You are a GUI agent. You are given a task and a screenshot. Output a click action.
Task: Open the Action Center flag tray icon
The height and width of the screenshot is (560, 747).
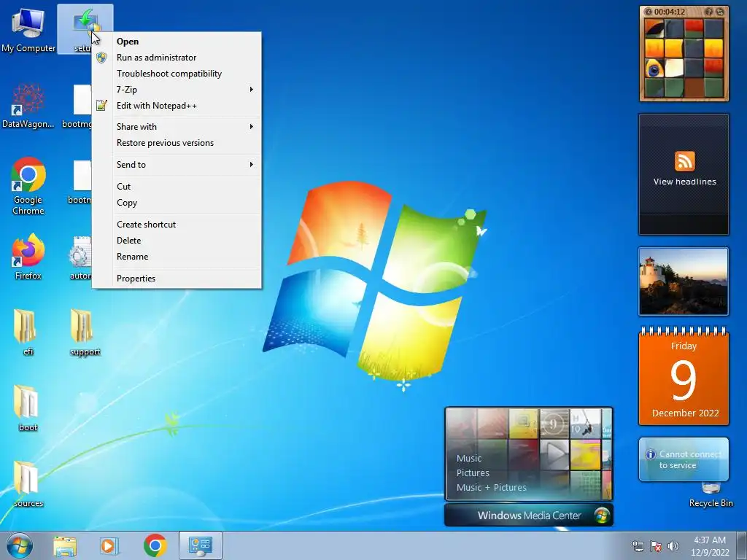(x=656, y=546)
